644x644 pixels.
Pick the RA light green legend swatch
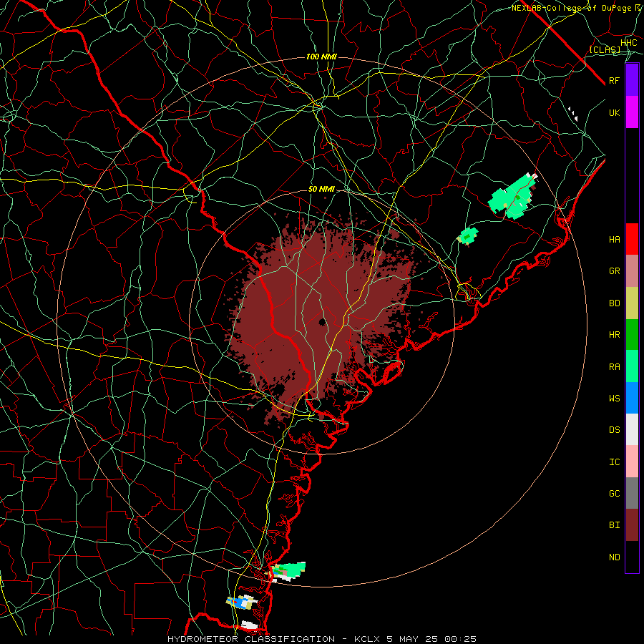[x=632, y=366]
